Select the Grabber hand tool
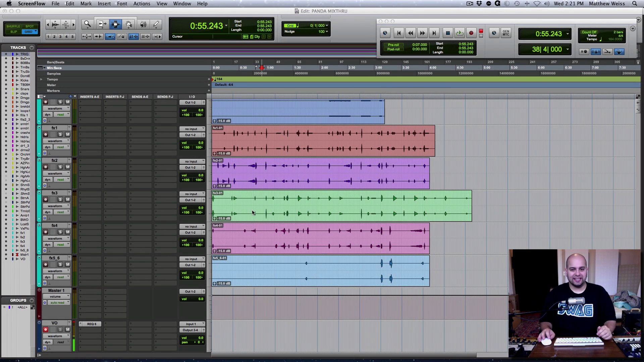The width and height of the screenshot is (644, 362). click(x=129, y=24)
